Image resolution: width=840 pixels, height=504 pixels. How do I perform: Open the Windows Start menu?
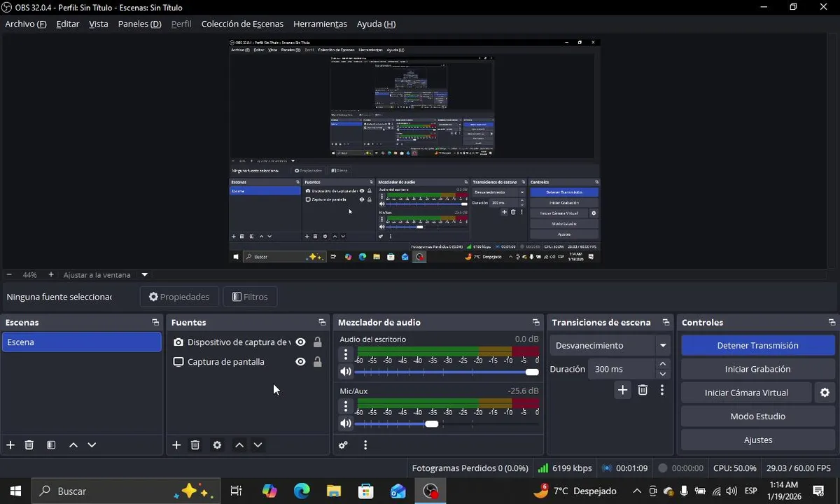pyautogui.click(x=15, y=491)
